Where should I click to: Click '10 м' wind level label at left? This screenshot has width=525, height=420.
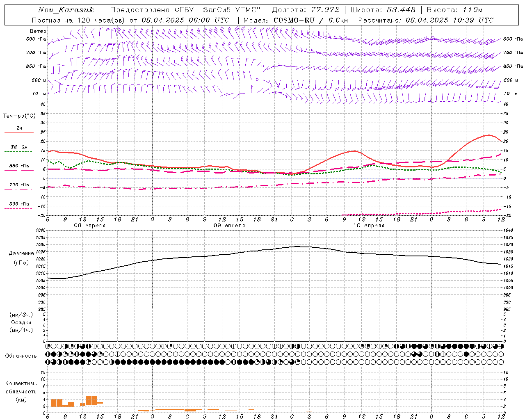click(39, 94)
